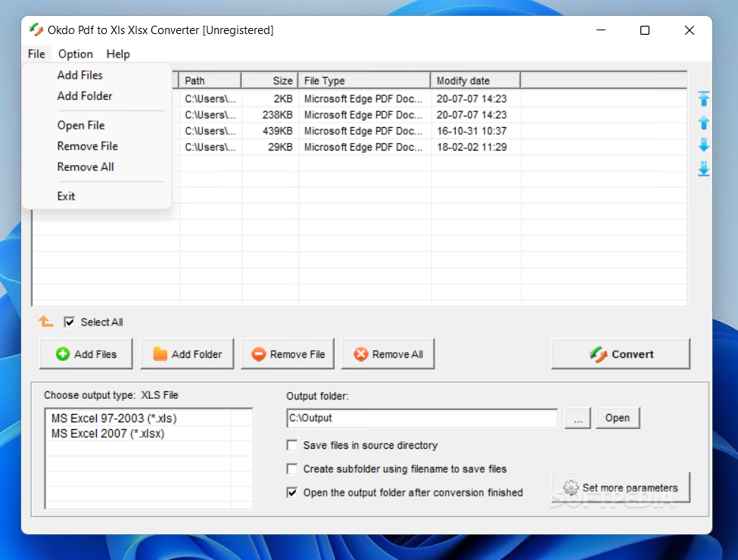This screenshot has width=738, height=560.
Task: Enable Create subfolder using filename option
Action: 292,468
